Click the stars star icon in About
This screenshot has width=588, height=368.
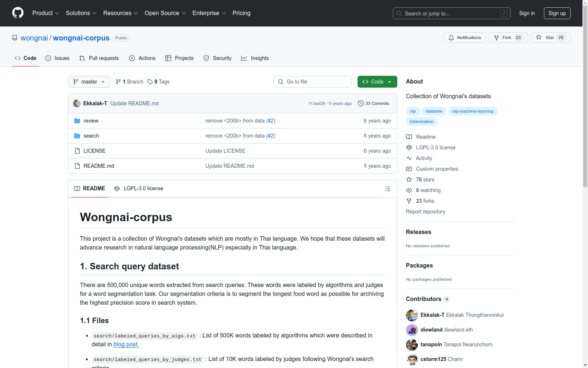[x=409, y=180]
